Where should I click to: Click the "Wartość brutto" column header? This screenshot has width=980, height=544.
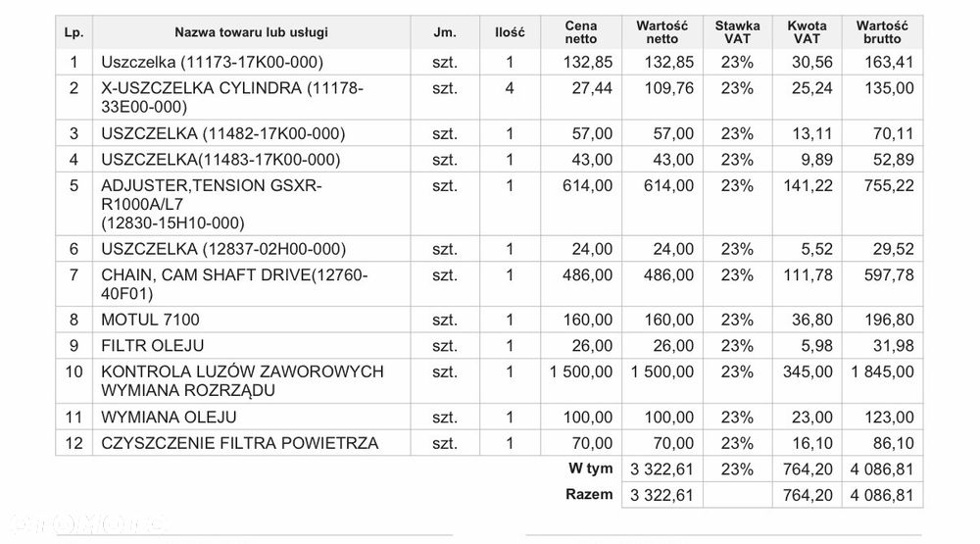click(x=883, y=32)
